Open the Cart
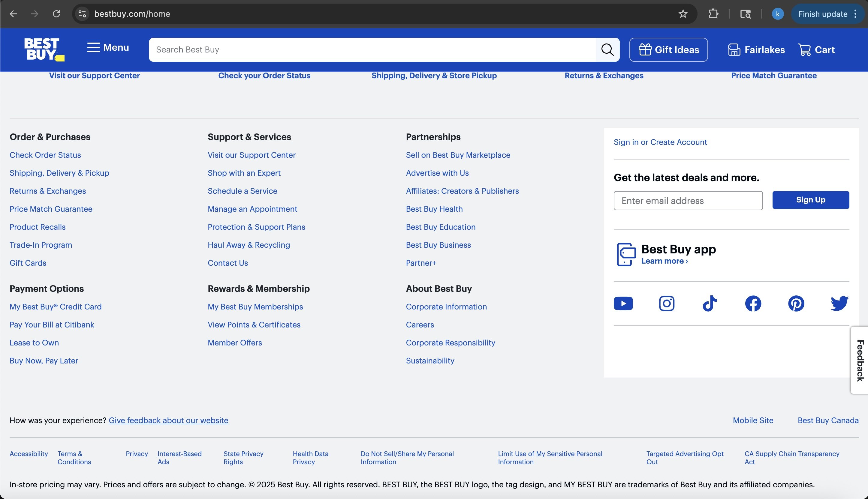Image resolution: width=868 pixels, height=499 pixels. click(x=816, y=50)
